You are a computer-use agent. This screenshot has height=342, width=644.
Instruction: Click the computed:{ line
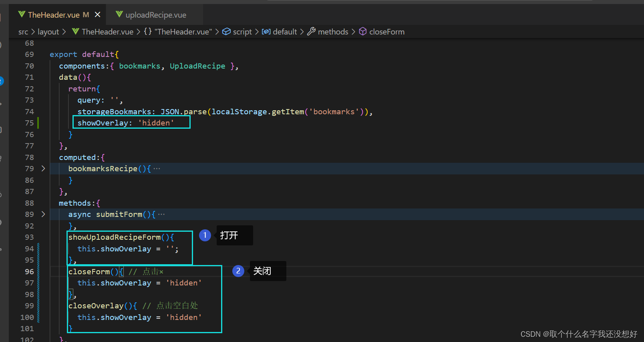click(x=82, y=158)
